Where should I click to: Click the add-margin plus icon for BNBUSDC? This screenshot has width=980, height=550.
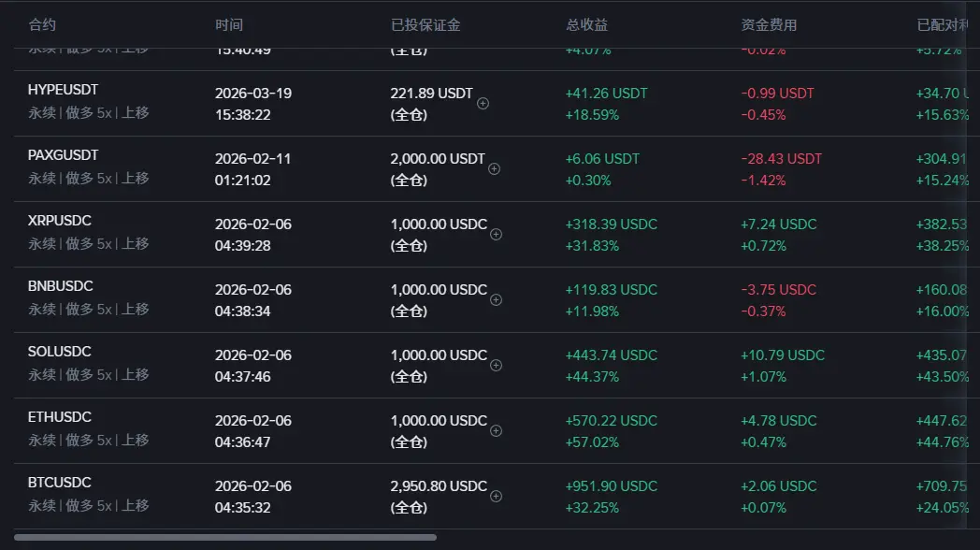coord(497,300)
